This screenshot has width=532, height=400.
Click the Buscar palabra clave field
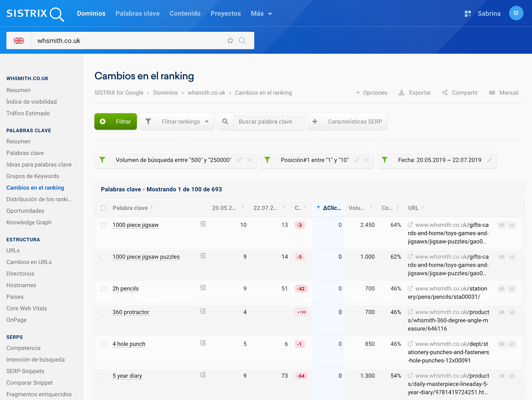tap(269, 121)
